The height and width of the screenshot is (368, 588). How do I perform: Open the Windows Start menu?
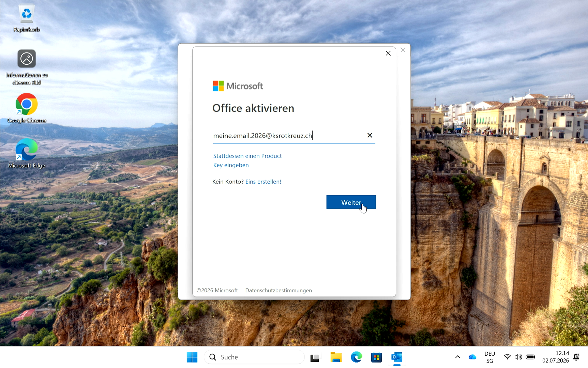tap(192, 357)
